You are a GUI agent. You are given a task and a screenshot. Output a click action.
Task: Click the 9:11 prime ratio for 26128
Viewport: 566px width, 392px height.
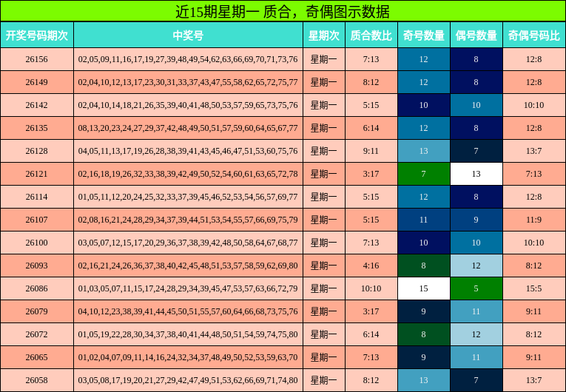(x=371, y=151)
